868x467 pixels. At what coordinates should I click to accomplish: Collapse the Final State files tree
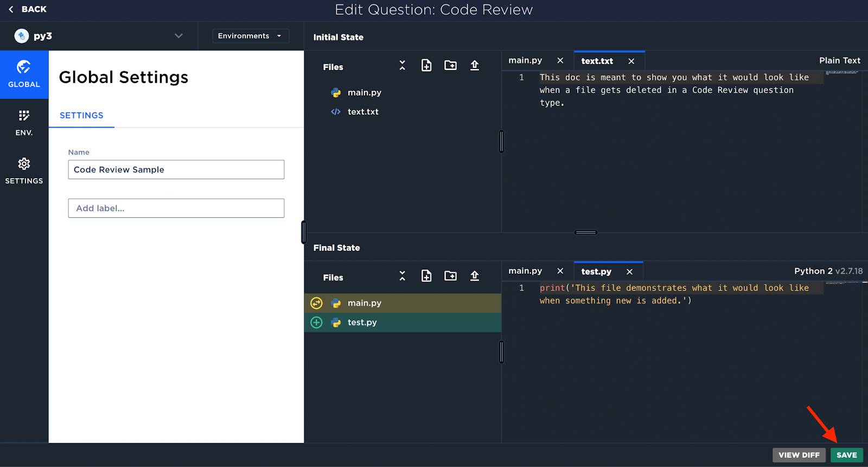(402, 276)
